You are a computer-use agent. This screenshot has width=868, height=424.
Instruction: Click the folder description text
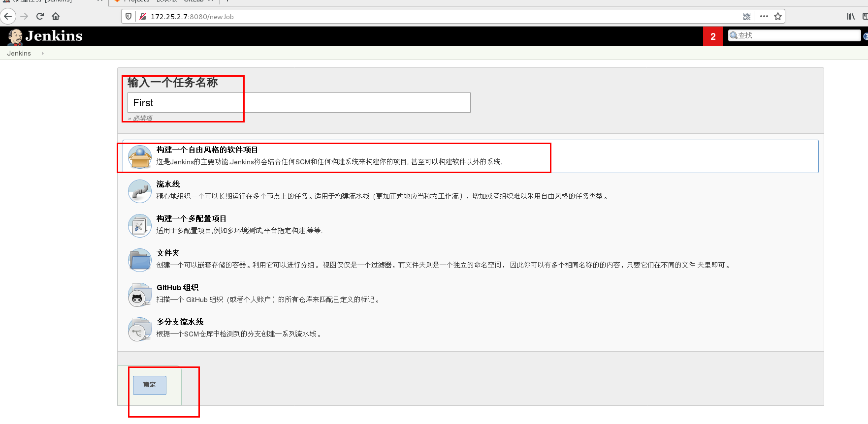pos(444,265)
